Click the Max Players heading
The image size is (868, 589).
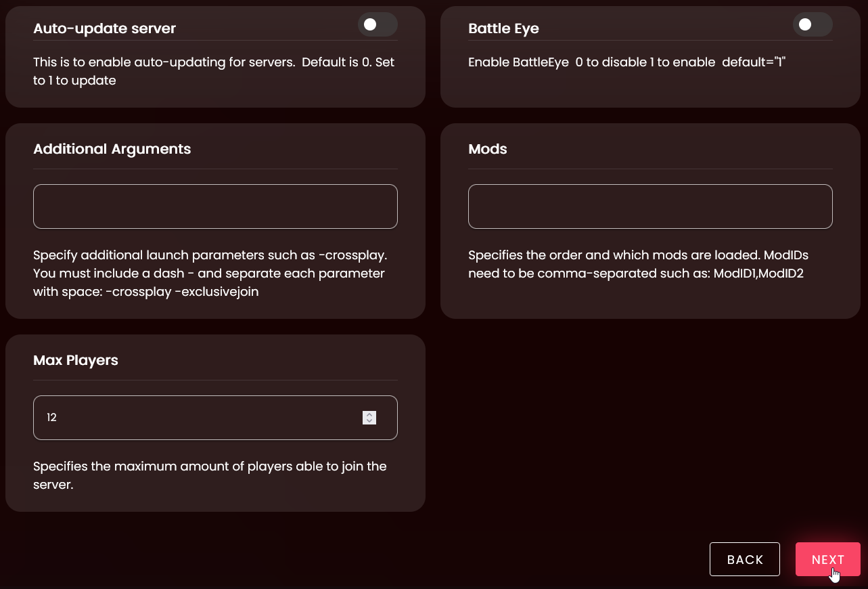[76, 360]
